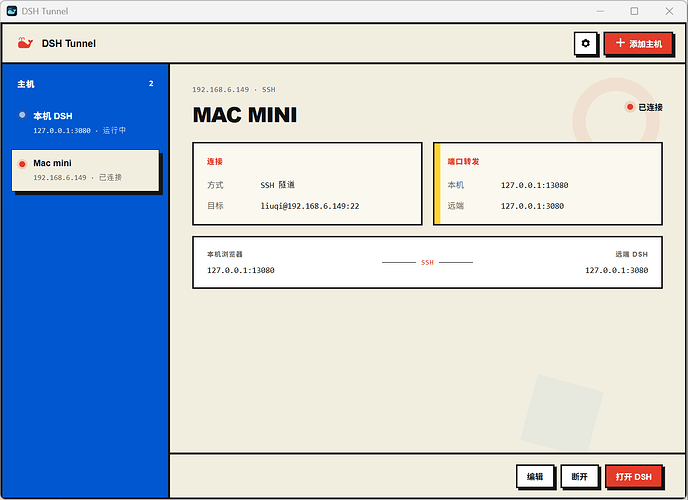Click the 连接 card title
Image resolution: width=688 pixels, height=500 pixels.
[215, 161]
